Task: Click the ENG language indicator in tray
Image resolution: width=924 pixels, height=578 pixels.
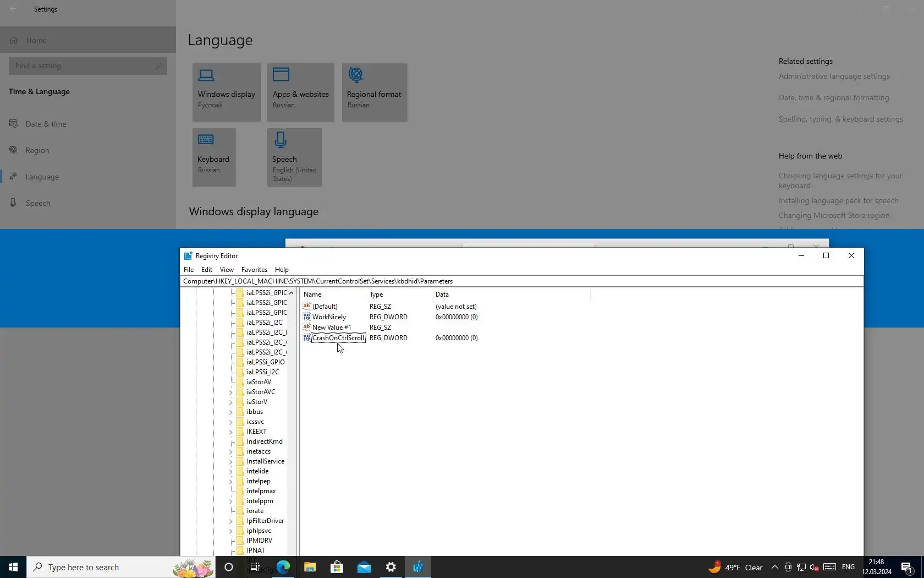Action: pyautogui.click(x=849, y=567)
